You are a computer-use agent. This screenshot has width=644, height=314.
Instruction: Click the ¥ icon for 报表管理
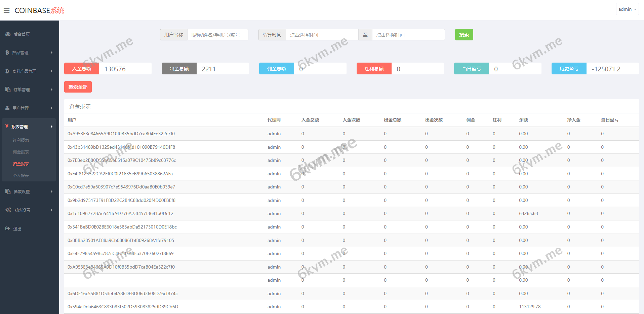(x=7, y=127)
